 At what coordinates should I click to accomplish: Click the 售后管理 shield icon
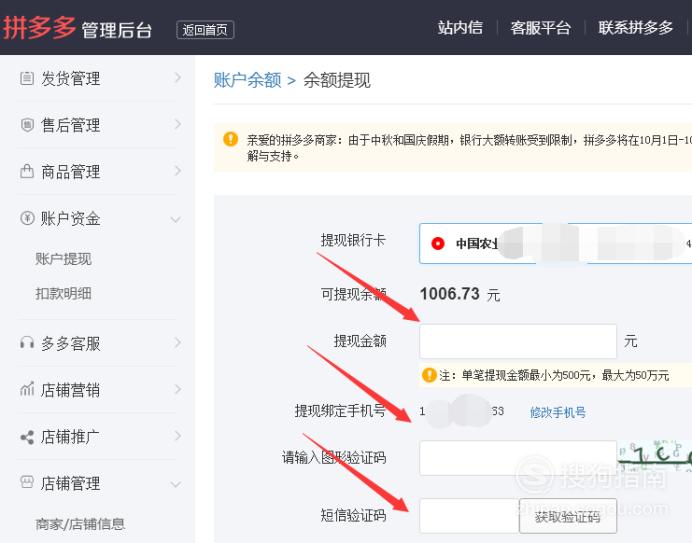[x=27, y=125]
